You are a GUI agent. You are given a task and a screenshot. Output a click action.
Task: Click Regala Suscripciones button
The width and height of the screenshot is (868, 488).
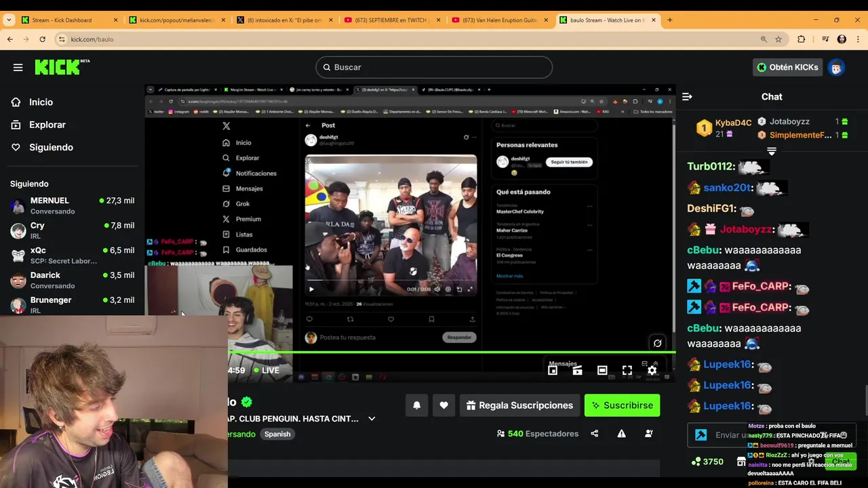(x=519, y=405)
